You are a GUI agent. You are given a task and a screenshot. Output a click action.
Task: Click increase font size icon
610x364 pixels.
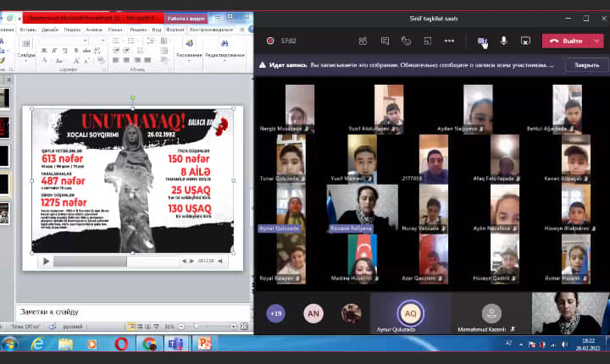click(76, 60)
